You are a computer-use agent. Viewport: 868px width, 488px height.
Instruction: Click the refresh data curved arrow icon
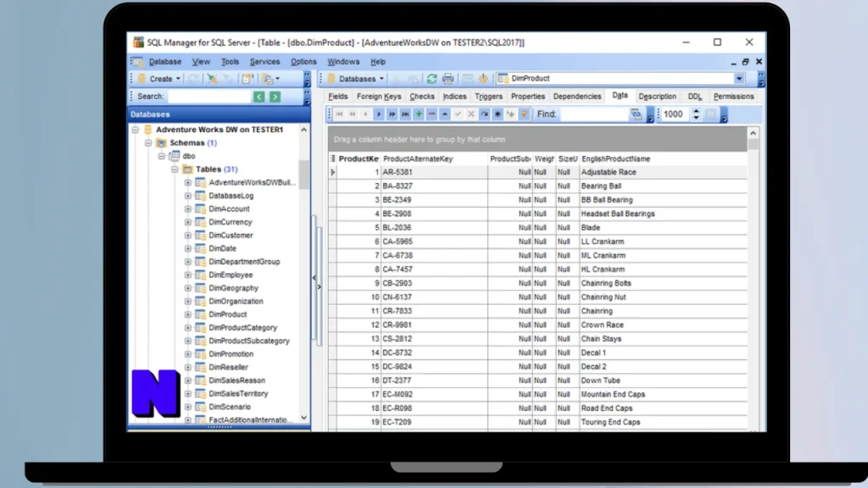pos(484,114)
